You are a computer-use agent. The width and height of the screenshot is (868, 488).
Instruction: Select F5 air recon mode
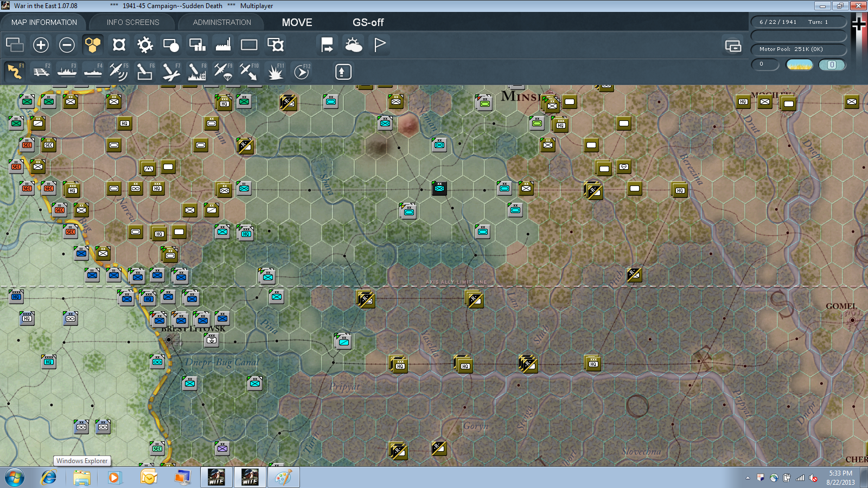(119, 71)
